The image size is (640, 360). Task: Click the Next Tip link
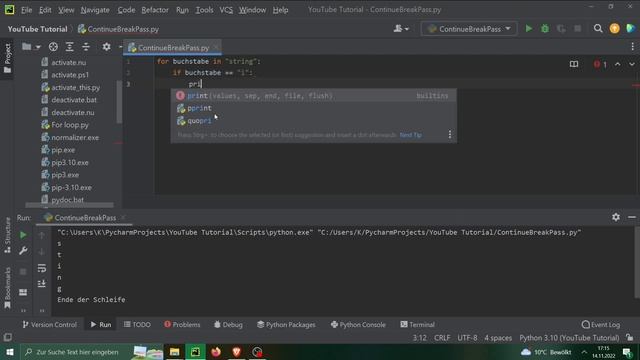(x=411, y=135)
